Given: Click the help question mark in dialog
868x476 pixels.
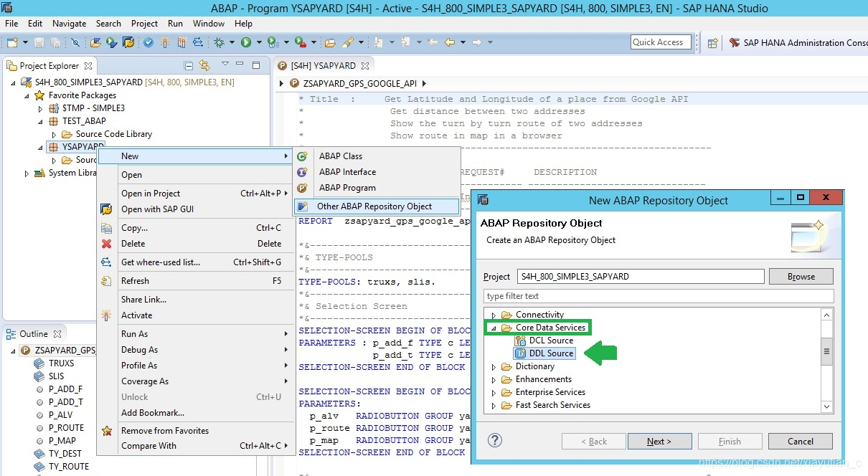Looking at the screenshot, I should pyautogui.click(x=495, y=440).
